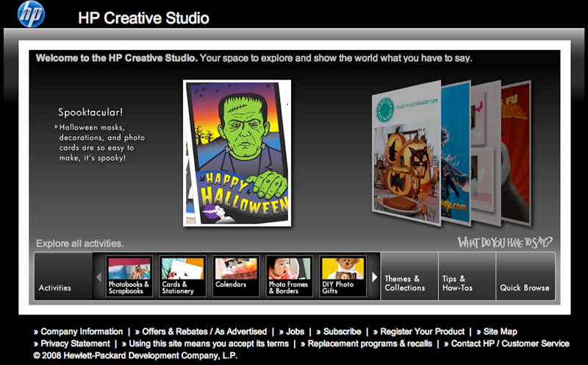Select the Quick Browse tab

click(x=526, y=277)
